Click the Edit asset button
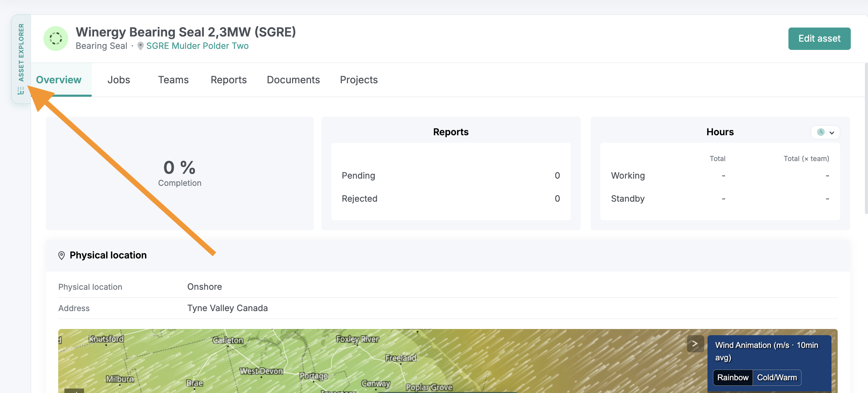868x393 pixels. [819, 39]
